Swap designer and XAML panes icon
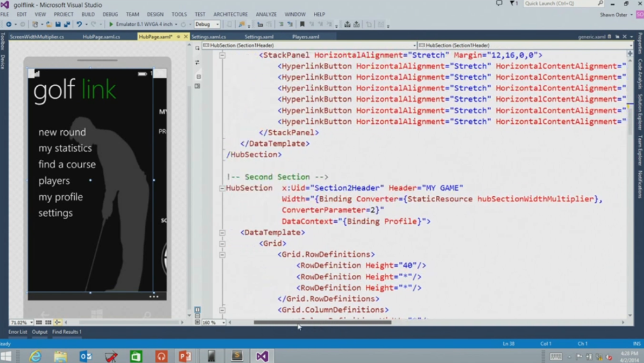This screenshot has width=644, height=363. click(197, 62)
